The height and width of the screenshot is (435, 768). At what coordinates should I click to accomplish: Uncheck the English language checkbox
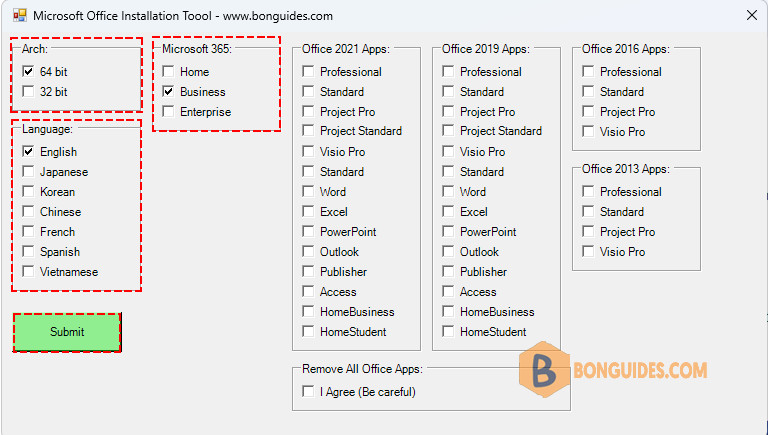(28, 151)
